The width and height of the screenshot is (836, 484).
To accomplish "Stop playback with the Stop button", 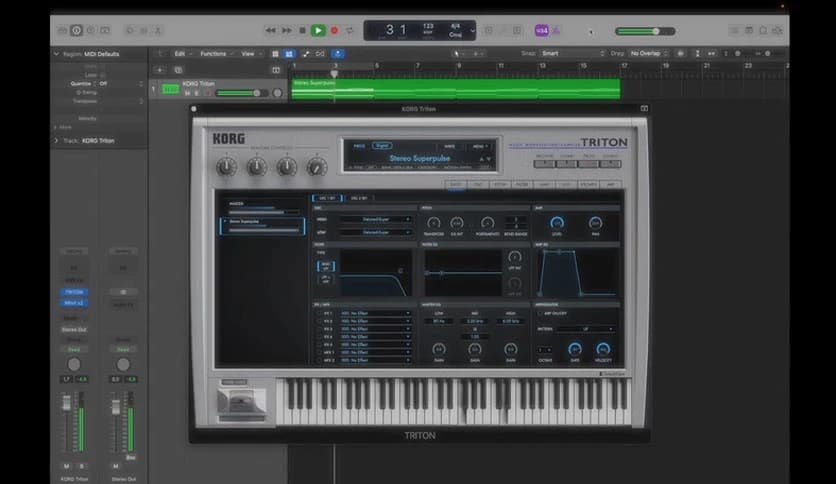I will tap(302, 30).
